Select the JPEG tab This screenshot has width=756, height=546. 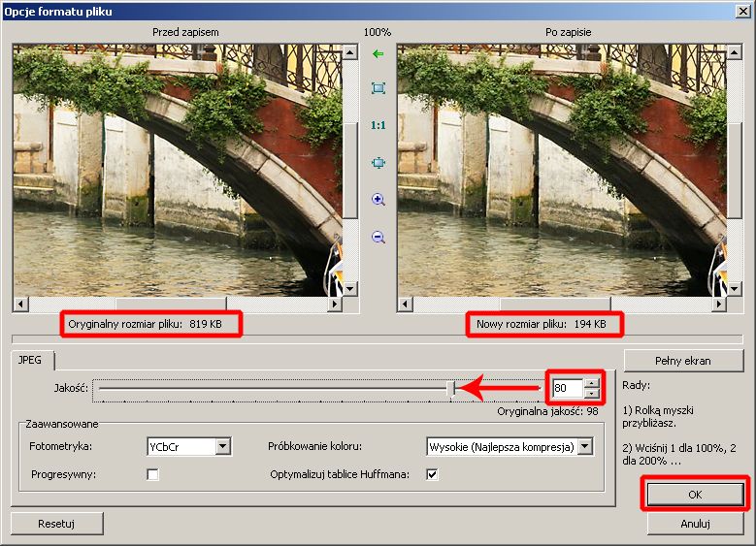pyautogui.click(x=32, y=361)
